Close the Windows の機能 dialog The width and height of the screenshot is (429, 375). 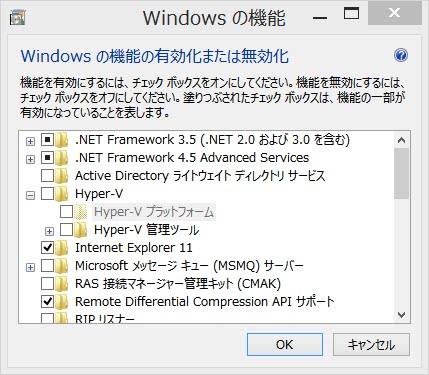tap(394, 13)
